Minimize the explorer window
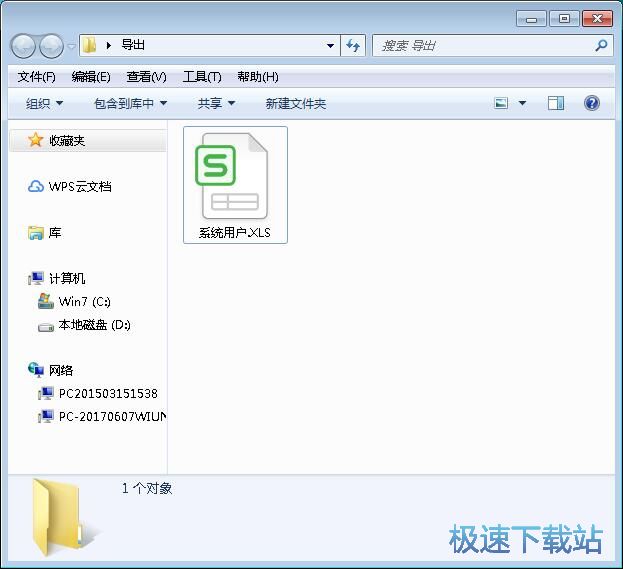The height and width of the screenshot is (569, 623). pyautogui.click(x=532, y=19)
